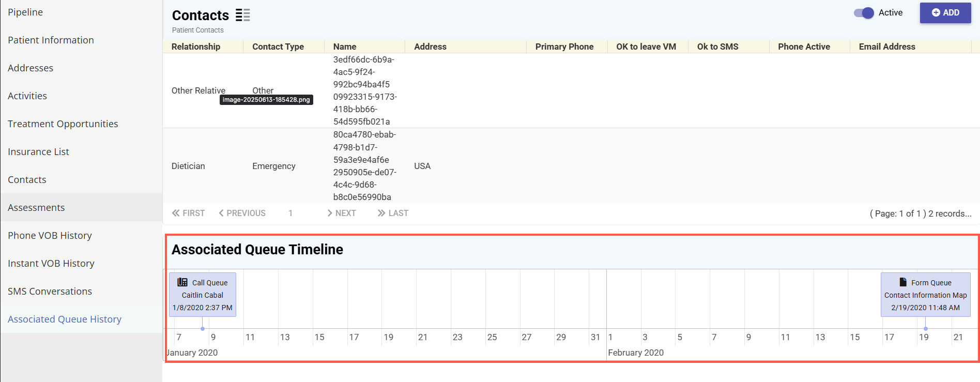Open Patient Information in sidebar
The width and height of the screenshot is (980, 382).
click(51, 40)
